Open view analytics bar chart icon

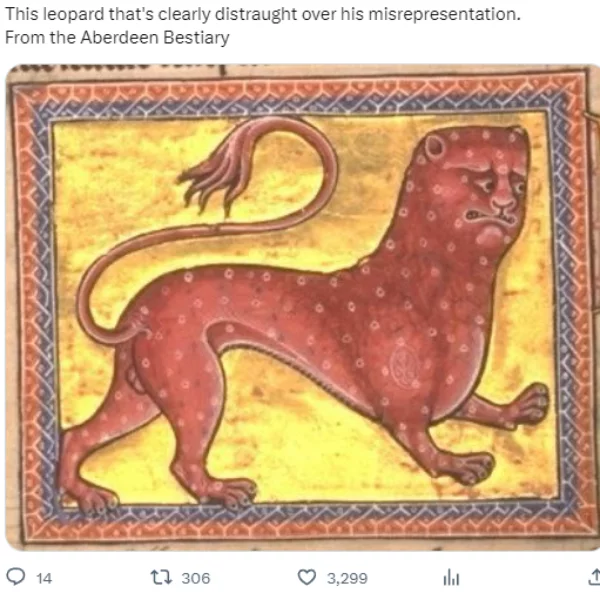tap(451, 577)
